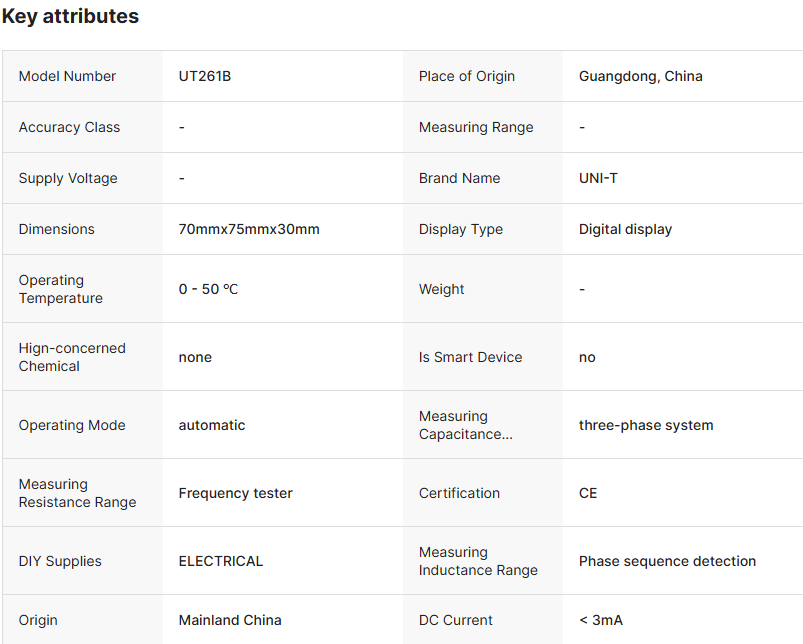Screen dimensions: 803x644
Task: Select the three-phase system value
Action: pos(646,425)
